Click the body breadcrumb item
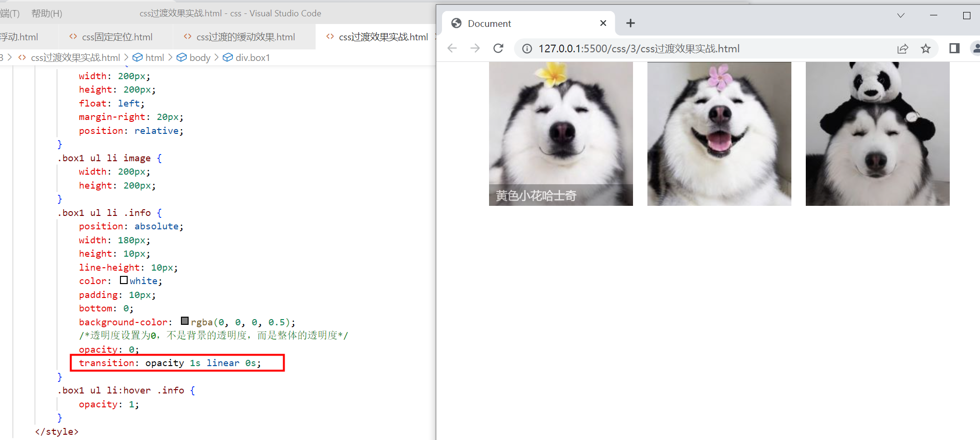 point(194,58)
